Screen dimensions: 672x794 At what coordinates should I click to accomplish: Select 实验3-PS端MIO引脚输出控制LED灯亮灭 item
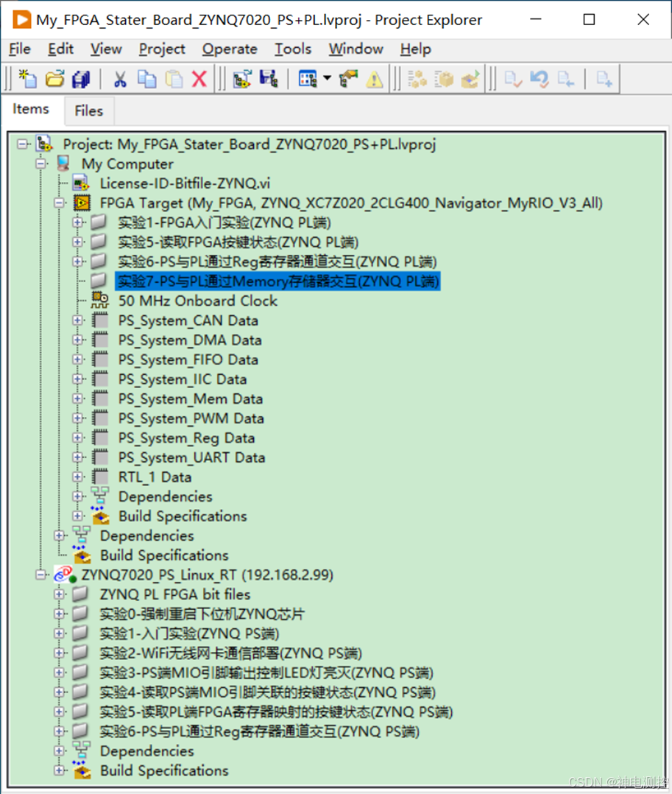266,672
